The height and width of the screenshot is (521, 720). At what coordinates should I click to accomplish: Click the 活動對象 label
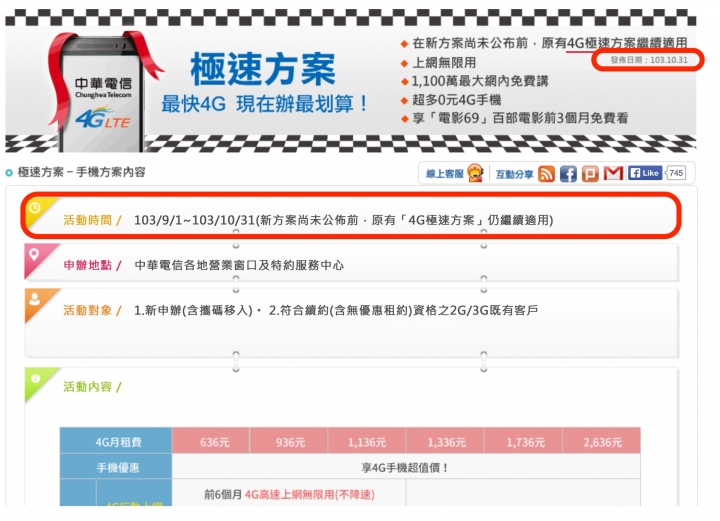tap(87, 311)
